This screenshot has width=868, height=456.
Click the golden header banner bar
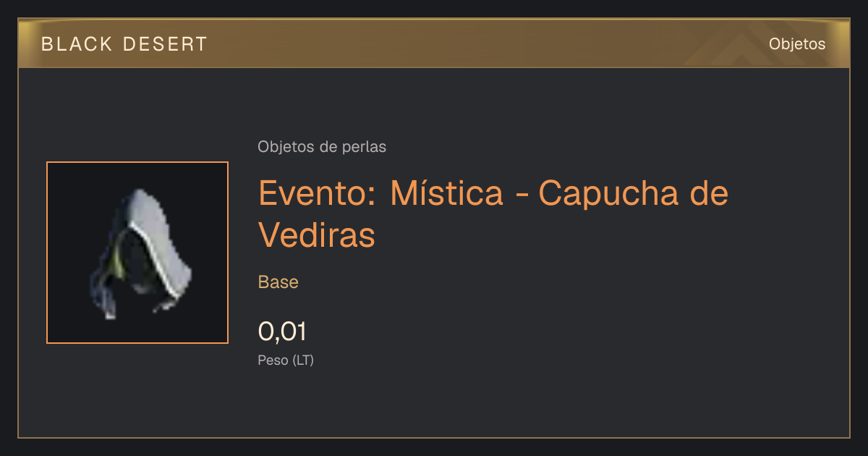point(434,43)
